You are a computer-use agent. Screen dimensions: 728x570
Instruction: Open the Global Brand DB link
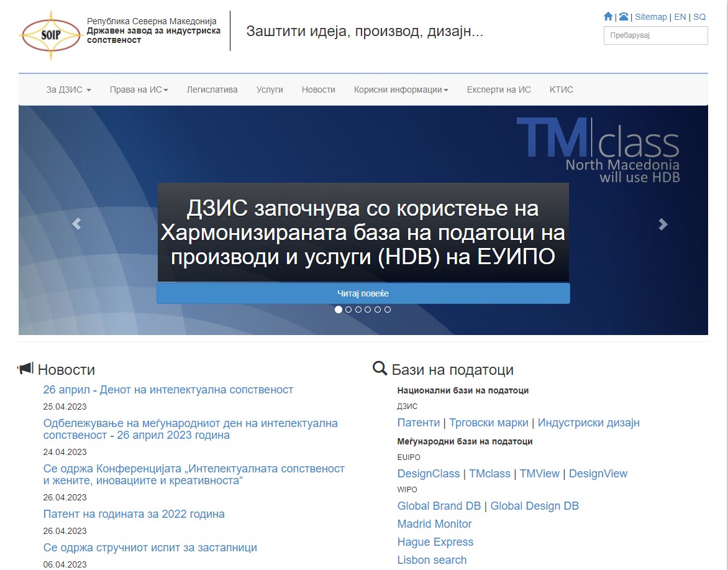point(439,505)
